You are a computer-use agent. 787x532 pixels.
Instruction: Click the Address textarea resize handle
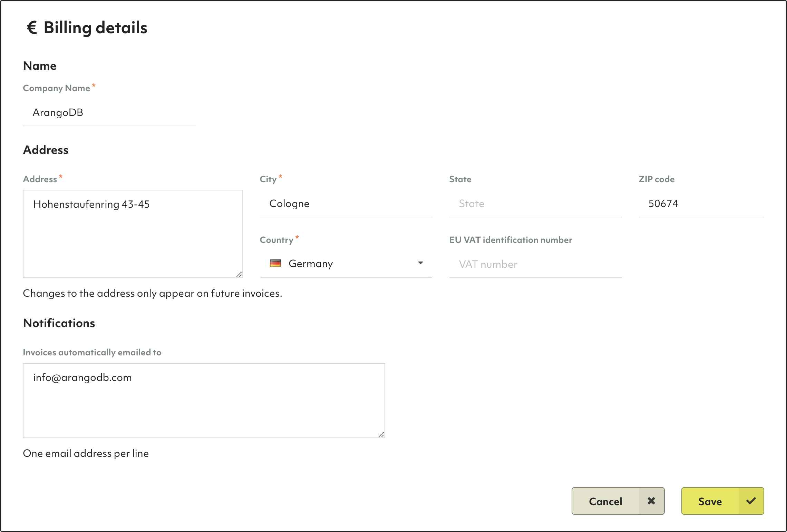tap(239, 274)
